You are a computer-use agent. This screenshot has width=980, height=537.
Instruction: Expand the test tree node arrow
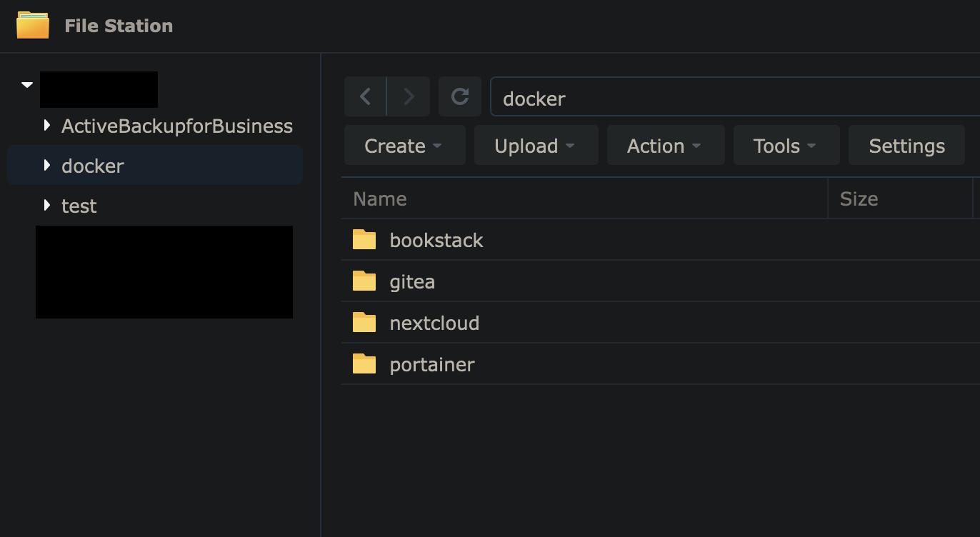pos(47,206)
